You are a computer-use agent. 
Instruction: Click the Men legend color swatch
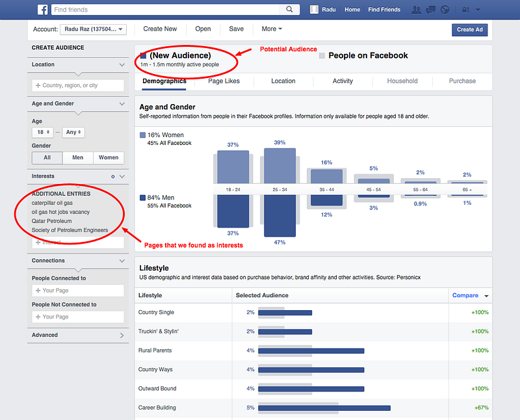(142, 198)
